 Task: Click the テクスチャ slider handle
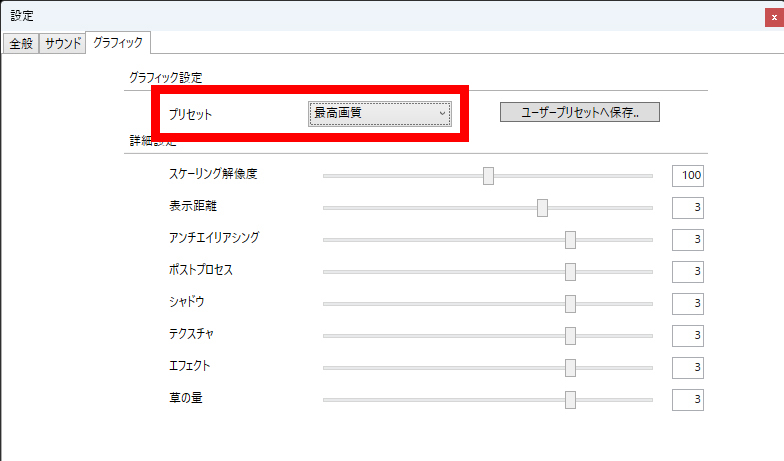click(570, 336)
